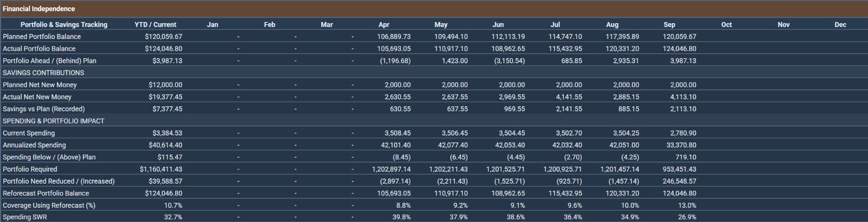Click the Planned Portfolio Balance row label
Image resolution: width=868 pixels, height=222 pixels.
42,37
